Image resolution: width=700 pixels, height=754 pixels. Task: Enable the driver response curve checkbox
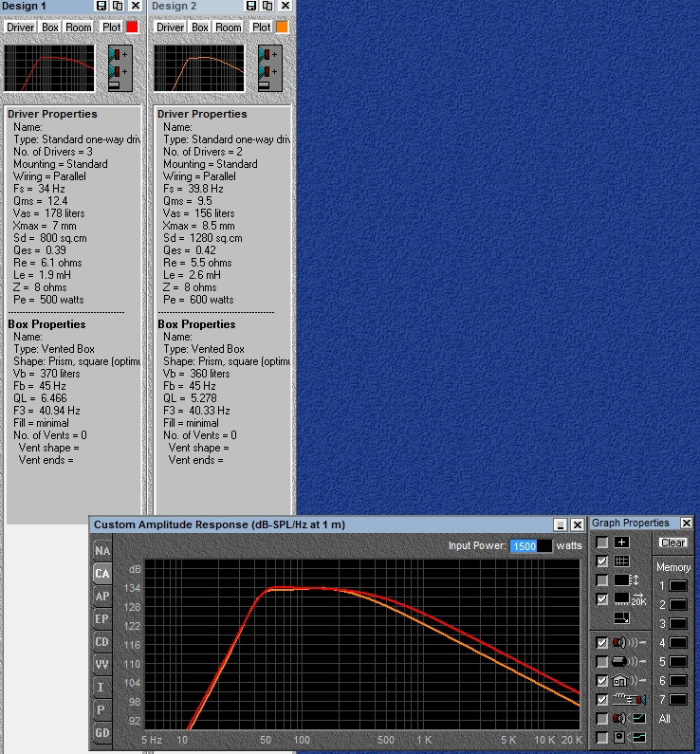(602, 718)
